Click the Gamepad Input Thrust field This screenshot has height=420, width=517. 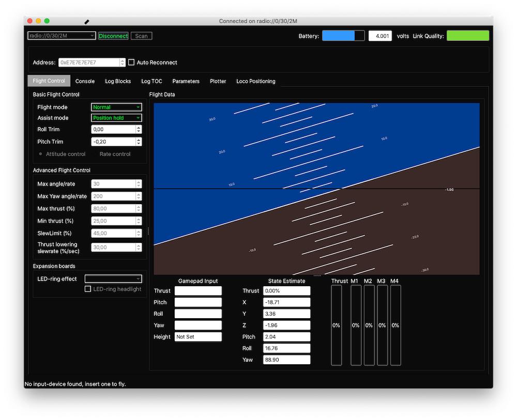pyautogui.click(x=198, y=290)
